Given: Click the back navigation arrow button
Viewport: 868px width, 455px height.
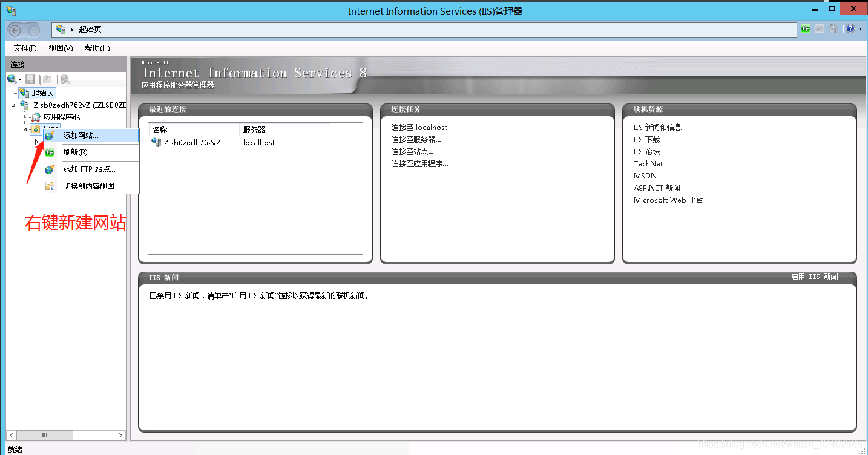Looking at the screenshot, I should click(x=15, y=30).
